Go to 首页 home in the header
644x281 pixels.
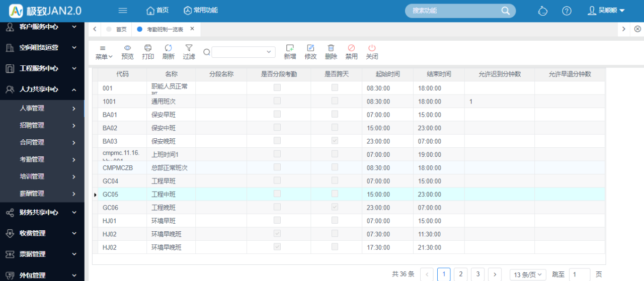157,11
